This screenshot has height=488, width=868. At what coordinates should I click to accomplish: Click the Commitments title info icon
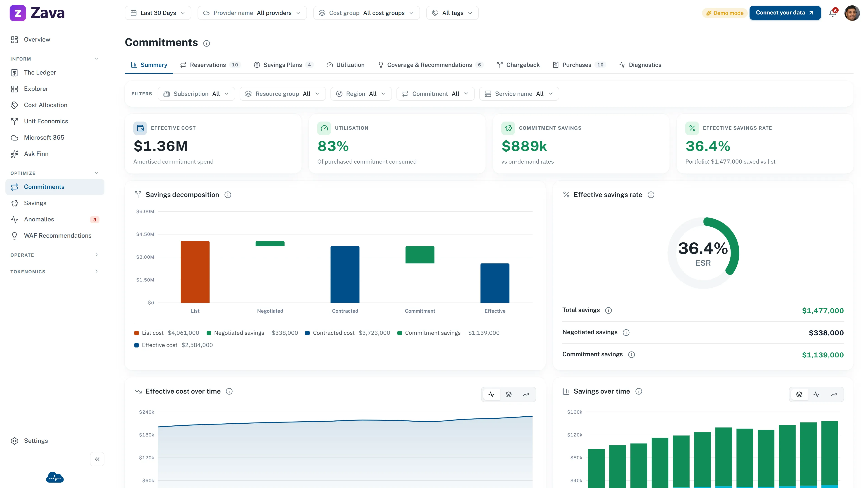pyautogui.click(x=207, y=43)
